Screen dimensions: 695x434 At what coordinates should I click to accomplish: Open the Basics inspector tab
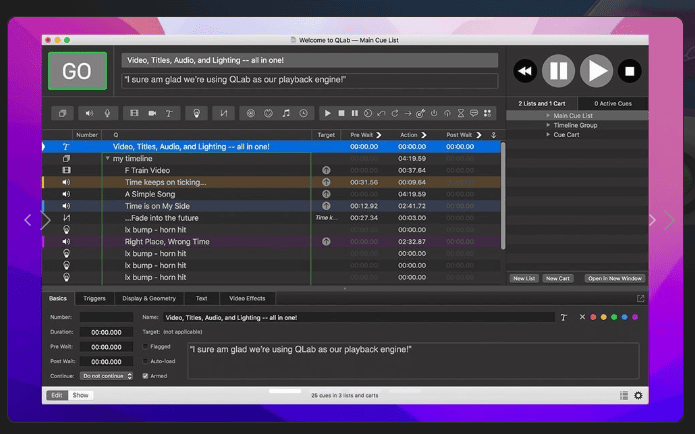[58, 298]
